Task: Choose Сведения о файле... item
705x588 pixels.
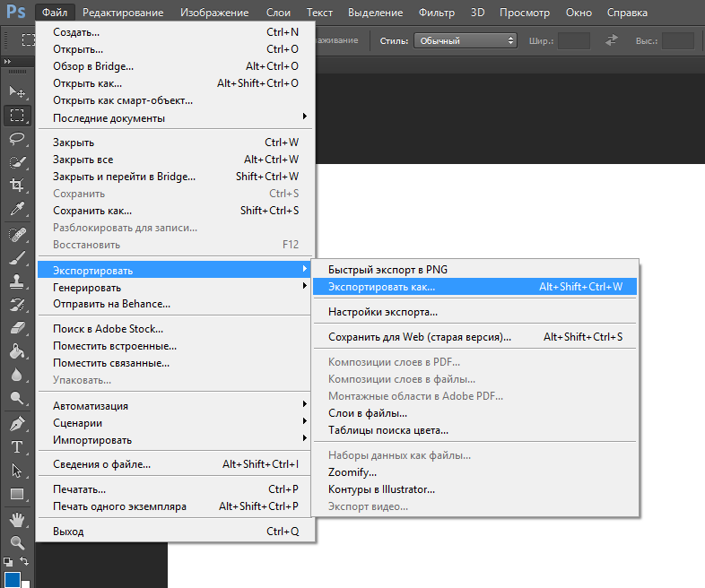Action: click(x=173, y=464)
